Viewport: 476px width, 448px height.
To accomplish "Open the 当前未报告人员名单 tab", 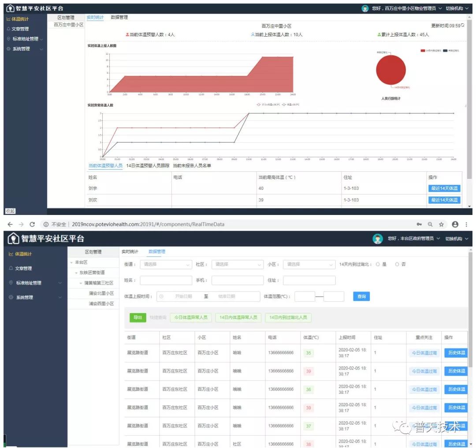I will [192, 166].
